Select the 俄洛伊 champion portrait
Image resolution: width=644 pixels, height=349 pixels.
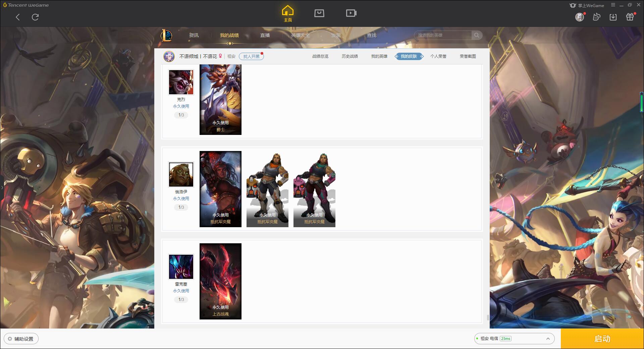[181, 174]
